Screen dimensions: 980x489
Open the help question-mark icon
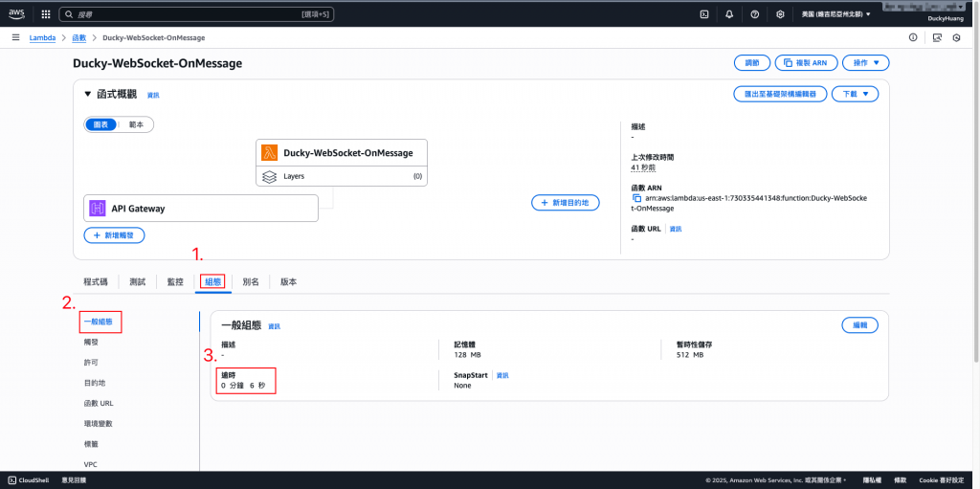click(x=754, y=13)
